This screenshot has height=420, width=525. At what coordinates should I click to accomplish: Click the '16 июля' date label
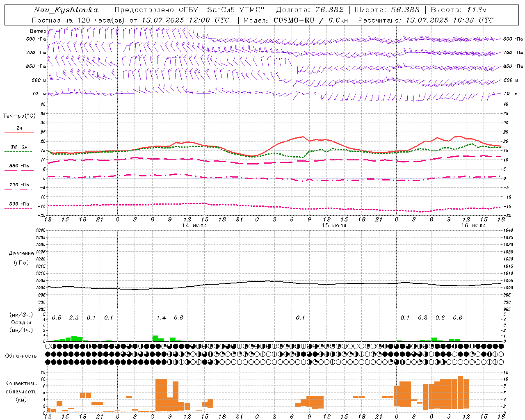(473, 226)
